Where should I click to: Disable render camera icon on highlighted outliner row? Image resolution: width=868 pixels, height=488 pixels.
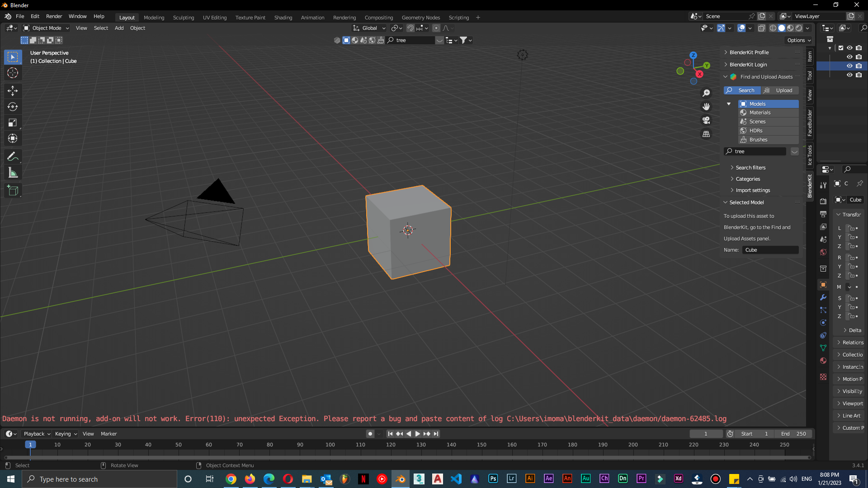coord(859,66)
